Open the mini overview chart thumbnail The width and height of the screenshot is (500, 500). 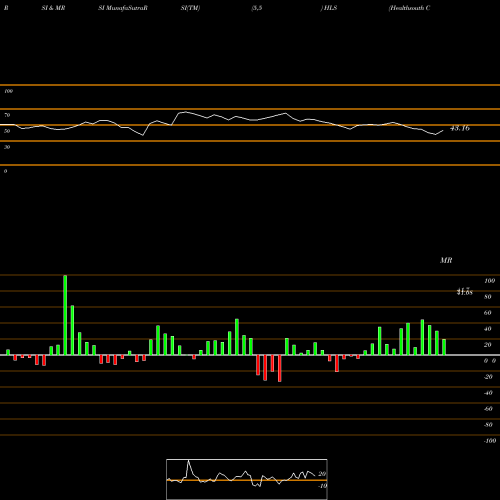click(x=247, y=479)
